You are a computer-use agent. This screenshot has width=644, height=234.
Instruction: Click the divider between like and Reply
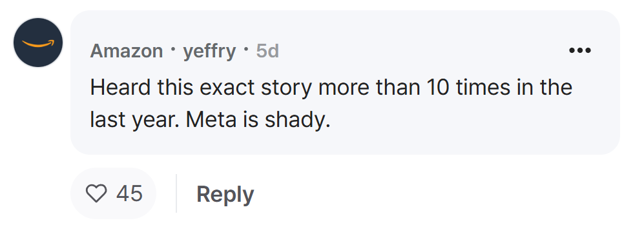point(176,193)
